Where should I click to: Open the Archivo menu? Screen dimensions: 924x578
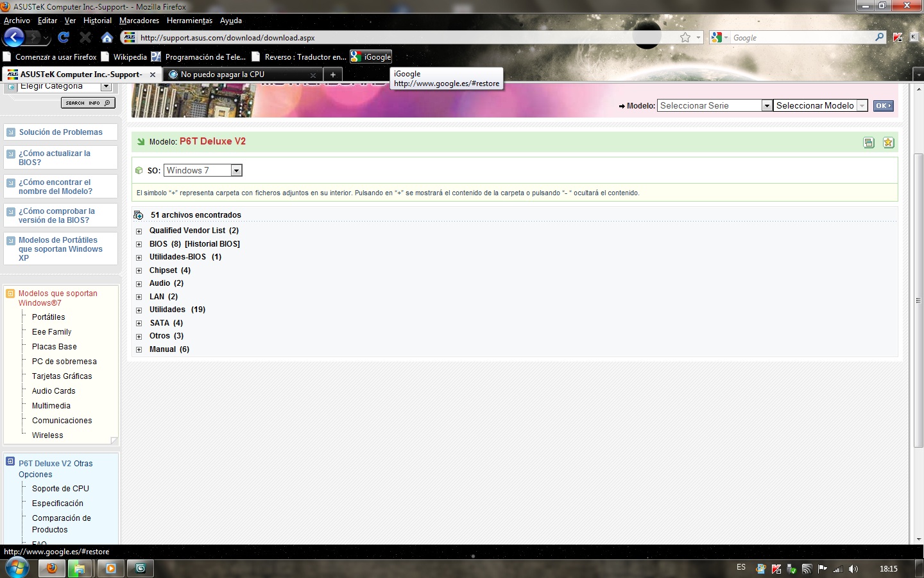(17, 21)
